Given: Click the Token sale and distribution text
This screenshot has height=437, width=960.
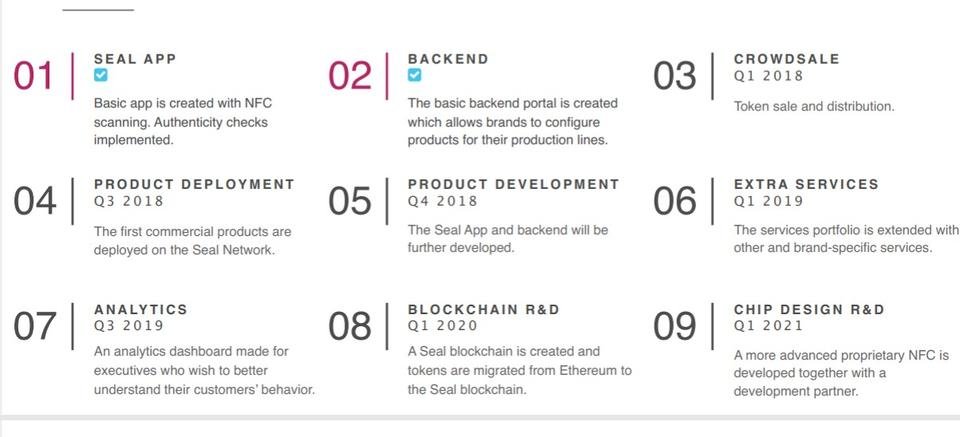Looking at the screenshot, I should (x=814, y=106).
